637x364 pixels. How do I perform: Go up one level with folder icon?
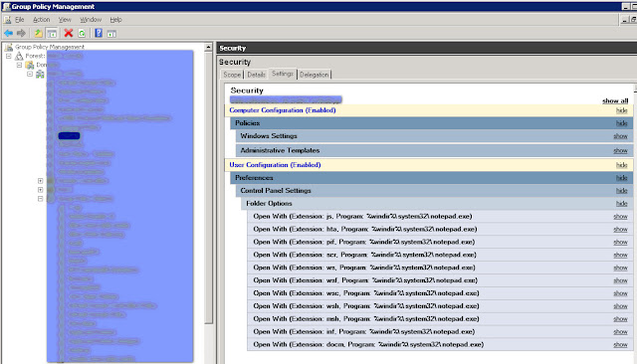tap(38, 33)
